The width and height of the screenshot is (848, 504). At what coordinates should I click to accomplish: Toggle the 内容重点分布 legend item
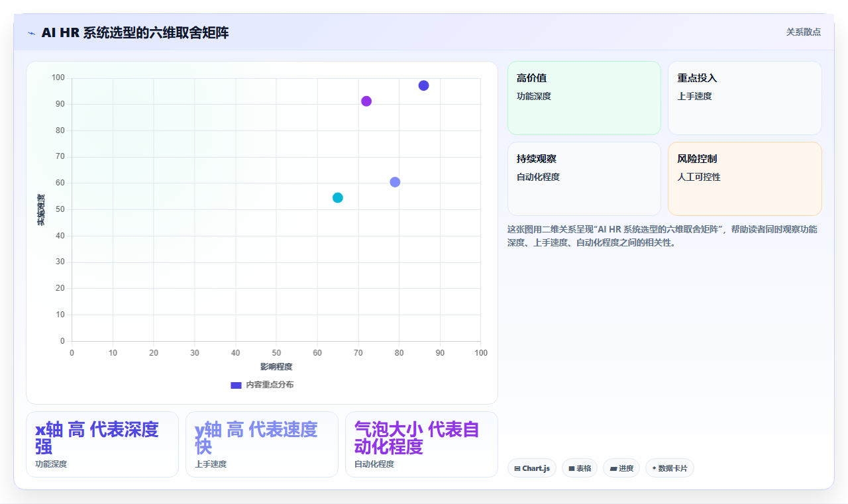[x=262, y=385]
